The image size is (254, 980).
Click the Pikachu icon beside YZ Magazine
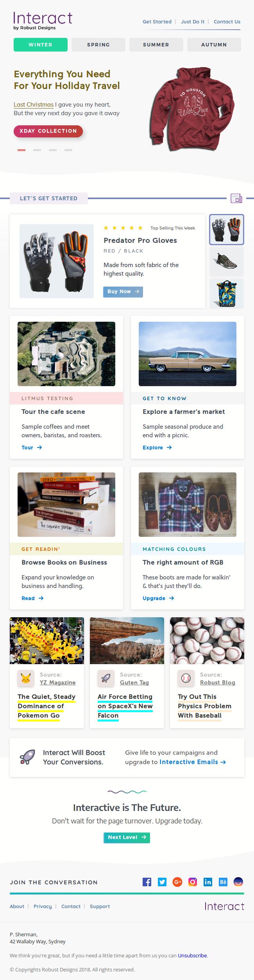tap(26, 678)
